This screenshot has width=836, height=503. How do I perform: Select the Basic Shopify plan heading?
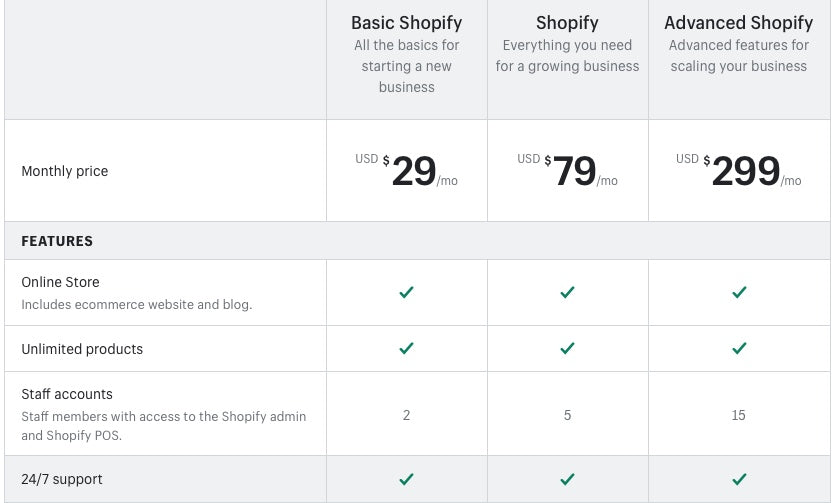(406, 22)
